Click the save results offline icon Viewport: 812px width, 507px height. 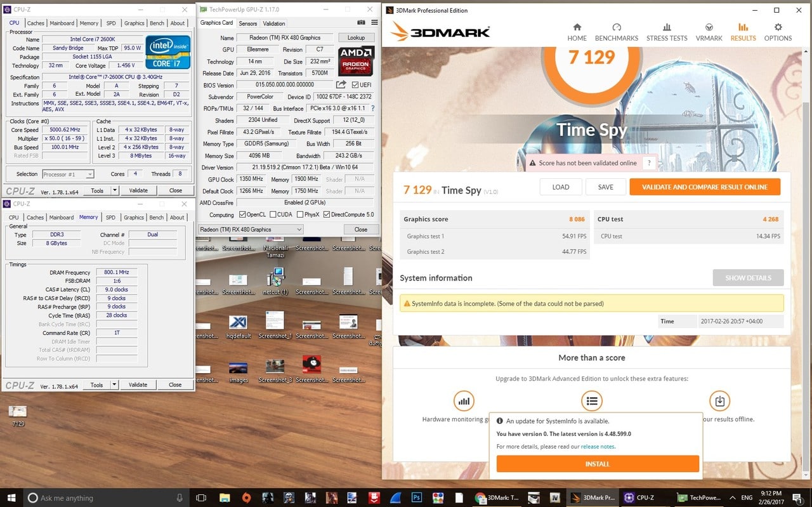(x=719, y=401)
